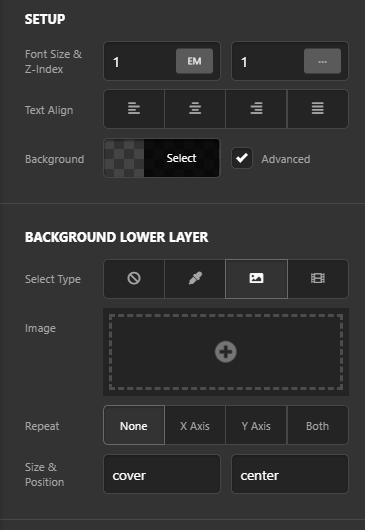Screen dimensions: 365x530
Task: Click the checkered transparent background swatch
Action: 124,158
